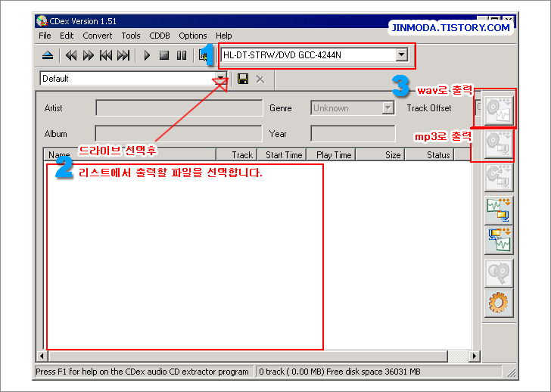The image size is (551, 392).
Task: Pause playback with the Pause button
Action: (x=182, y=55)
